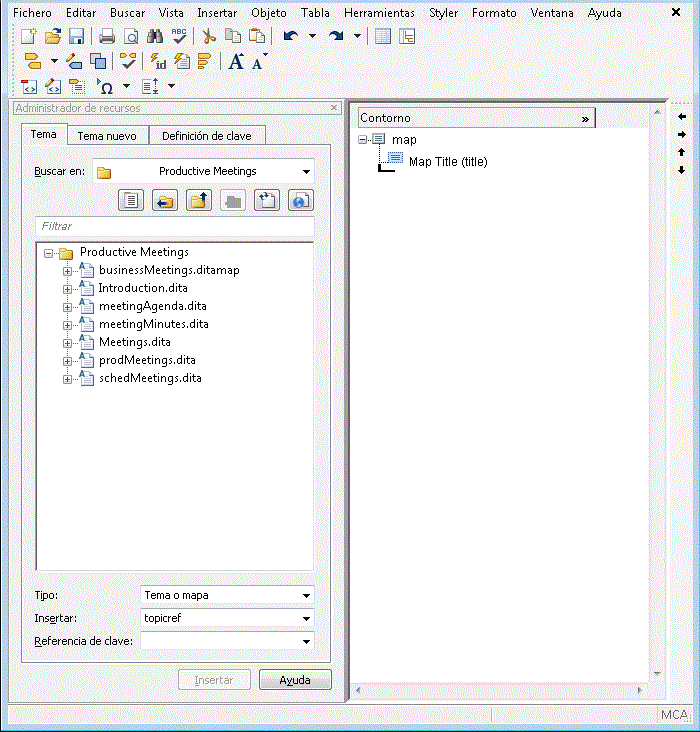The height and width of the screenshot is (732, 700).
Task: Click the large A increase font icon
Action: click(x=236, y=61)
